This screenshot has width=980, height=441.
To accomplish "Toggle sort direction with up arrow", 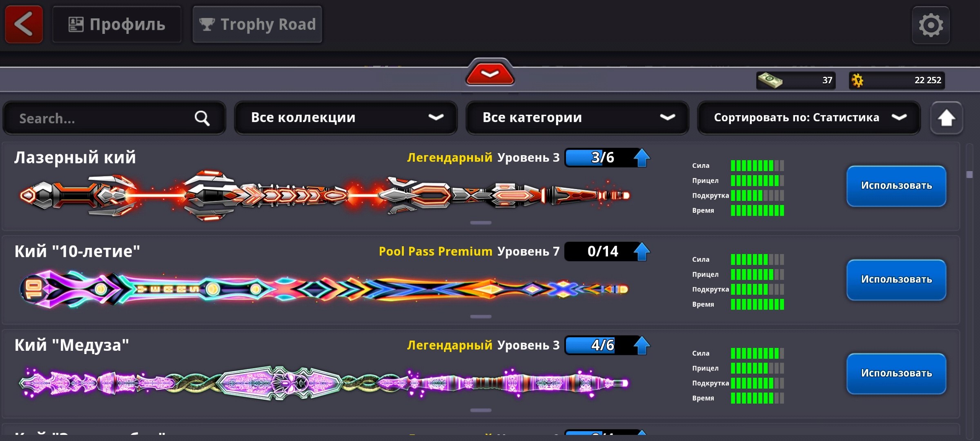I will point(947,118).
